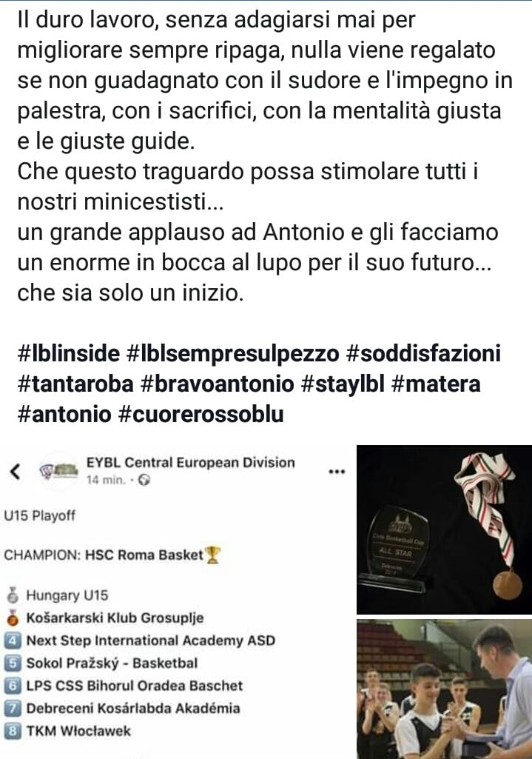Open the #lblinside hashtag
The image size is (532, 759).
click(x=69, y=353)
